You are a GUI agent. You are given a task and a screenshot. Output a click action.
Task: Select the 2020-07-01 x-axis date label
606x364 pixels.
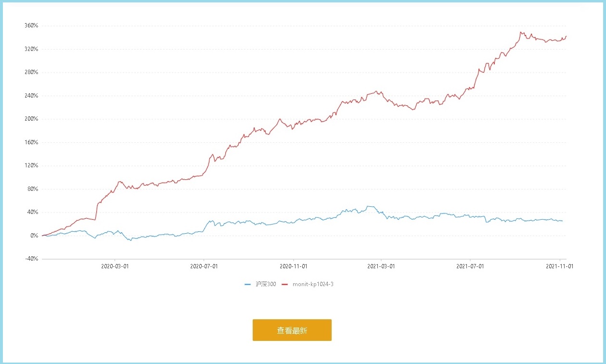[x=204, y=265]
